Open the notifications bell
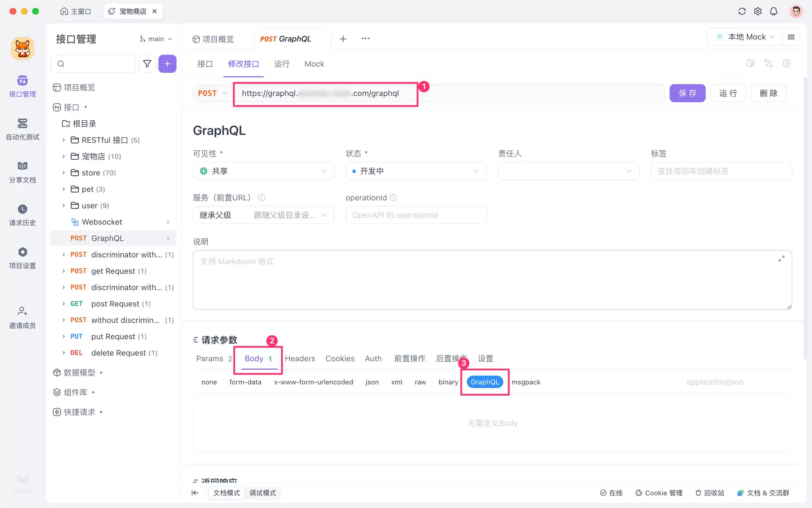The image size is (812, 508). pos(773,11)
